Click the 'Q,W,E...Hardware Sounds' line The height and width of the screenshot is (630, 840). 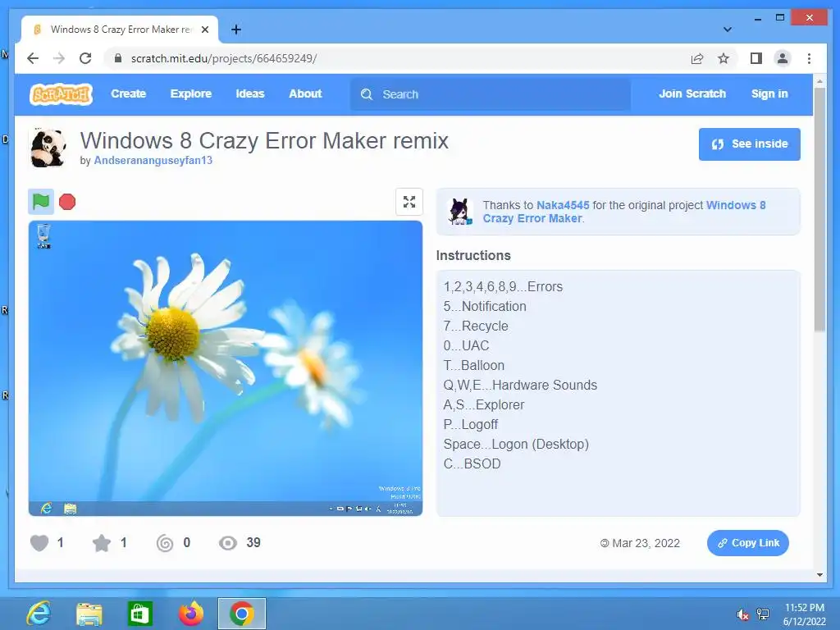click(x=520, y=386)
